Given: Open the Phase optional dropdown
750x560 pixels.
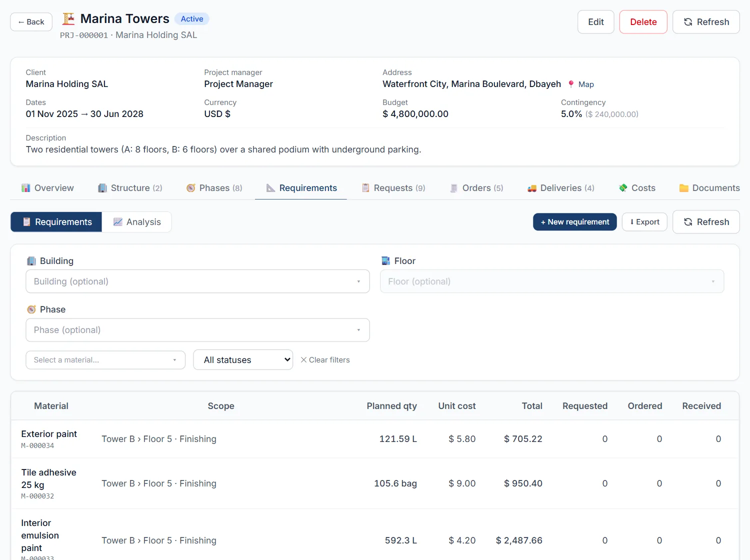Looking at the screenshot, I should (x=197, y=330).
